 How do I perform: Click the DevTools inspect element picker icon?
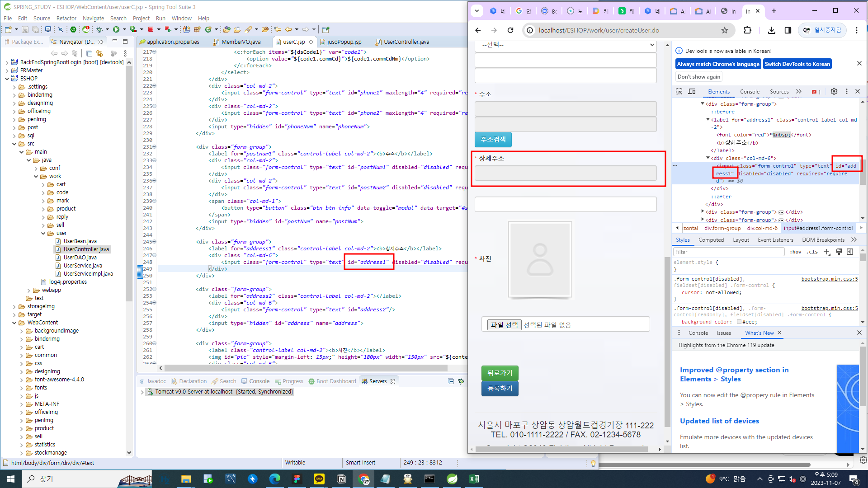click(x=679, y=92)
